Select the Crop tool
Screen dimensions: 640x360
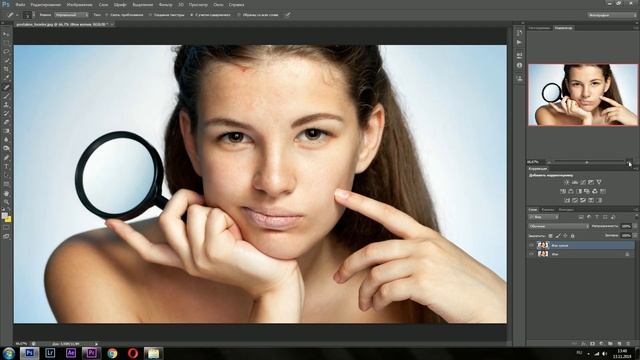(6, 69)
